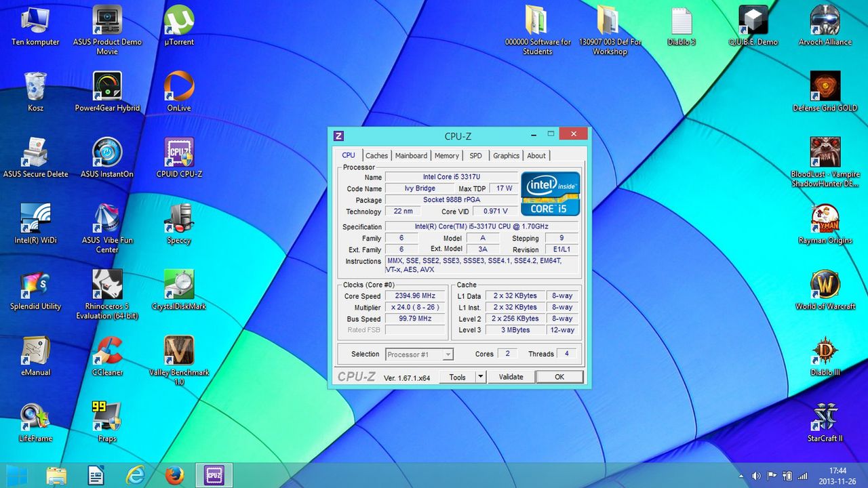Launch Q.U.B.E. Demo shortcut
The height and width of the screenshot is (488, 868).
click(x=753, y=26)
